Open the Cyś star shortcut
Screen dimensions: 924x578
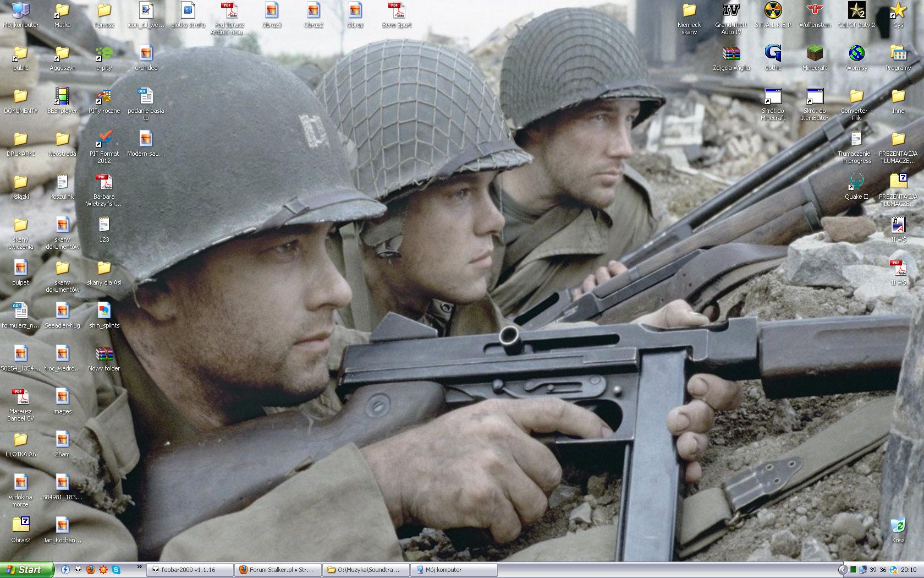898,15
